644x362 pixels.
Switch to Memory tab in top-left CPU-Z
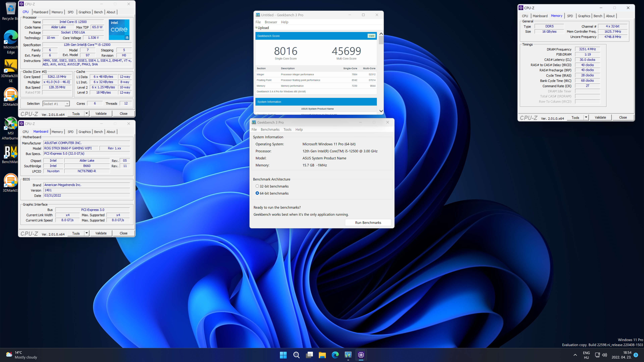57,12
